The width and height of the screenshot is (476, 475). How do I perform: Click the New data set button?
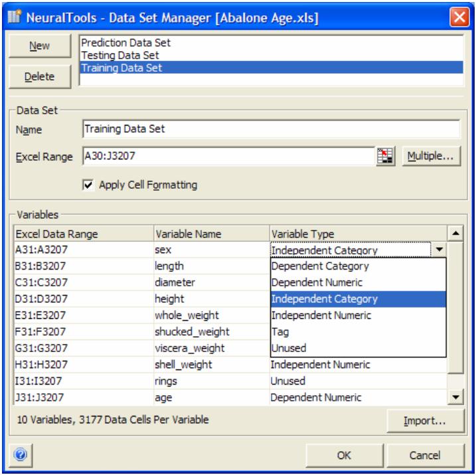[40, 46]
